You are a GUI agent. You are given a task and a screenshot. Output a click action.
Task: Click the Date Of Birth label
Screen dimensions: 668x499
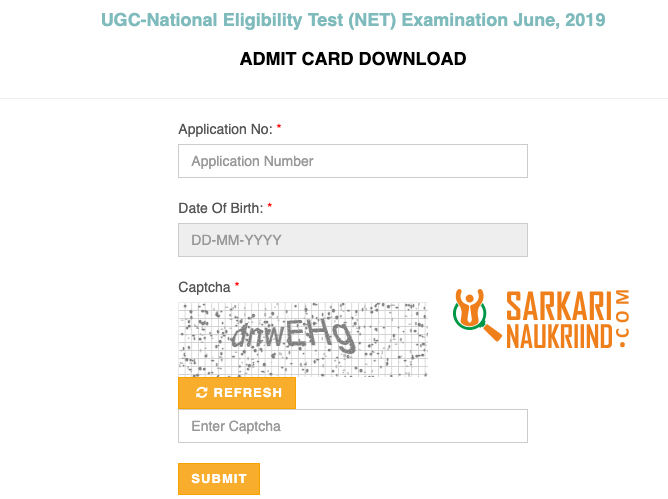tap(221, 208)
